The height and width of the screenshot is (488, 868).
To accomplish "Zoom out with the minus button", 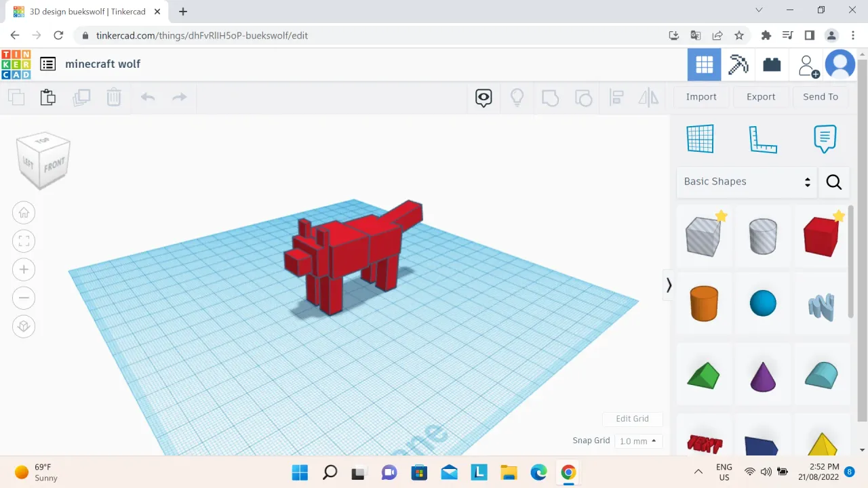I will pos(24,298).
